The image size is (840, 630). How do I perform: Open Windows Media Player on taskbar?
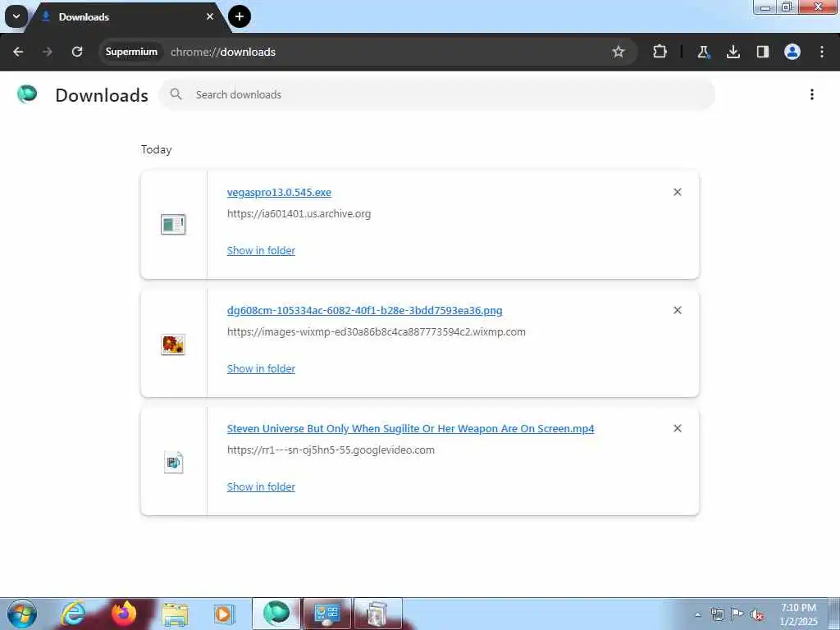pos(224,614)
